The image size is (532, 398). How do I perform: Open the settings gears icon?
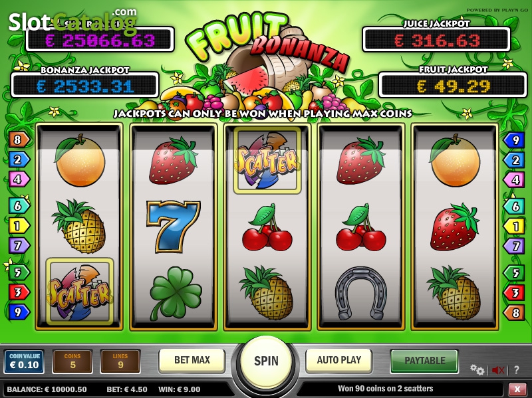coord(477,369)
